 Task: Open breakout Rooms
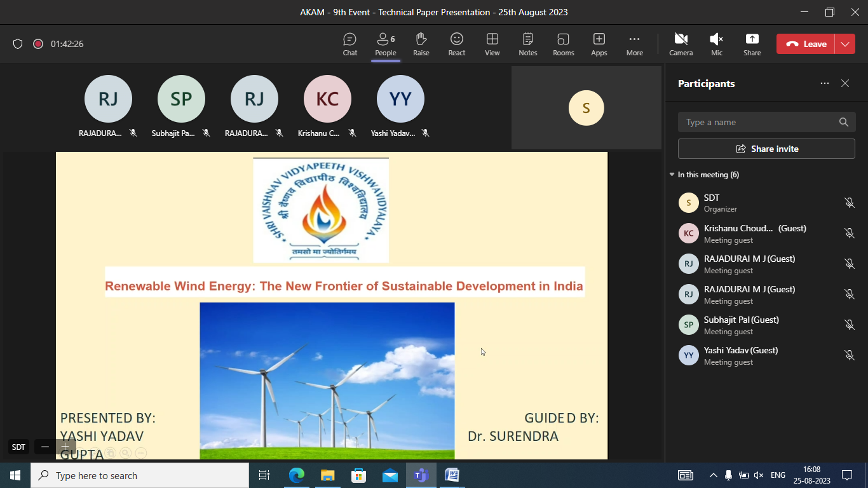click(563, 44)
